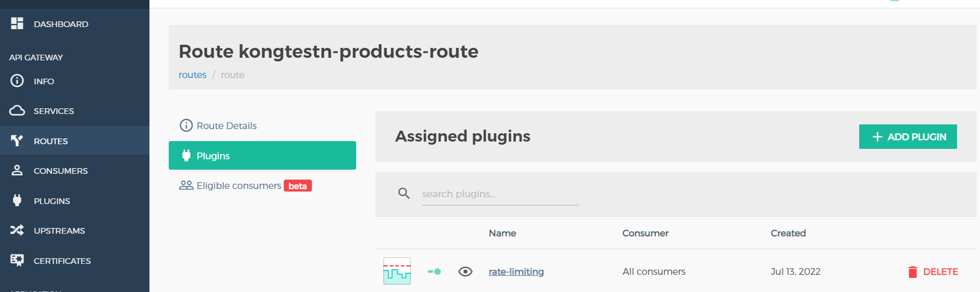Click the Plugins plug icon in sidebar
This screenshot has width=980, height=292.
coord(17,200)
